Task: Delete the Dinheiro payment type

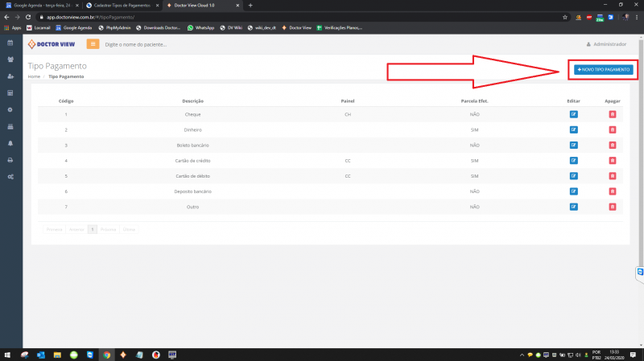Action: [x=613, y=130]
